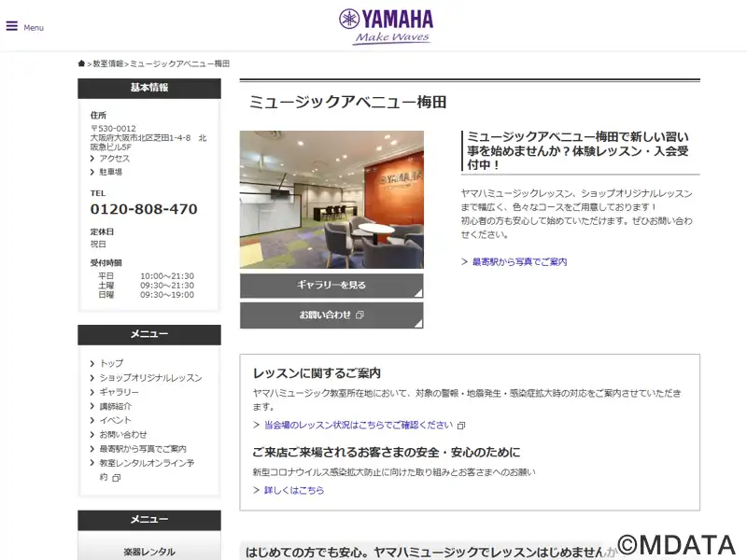This screenshot has height=560, width=747.
Task: Click the Yamaha Make Waves logo
Action: [386, 27]
